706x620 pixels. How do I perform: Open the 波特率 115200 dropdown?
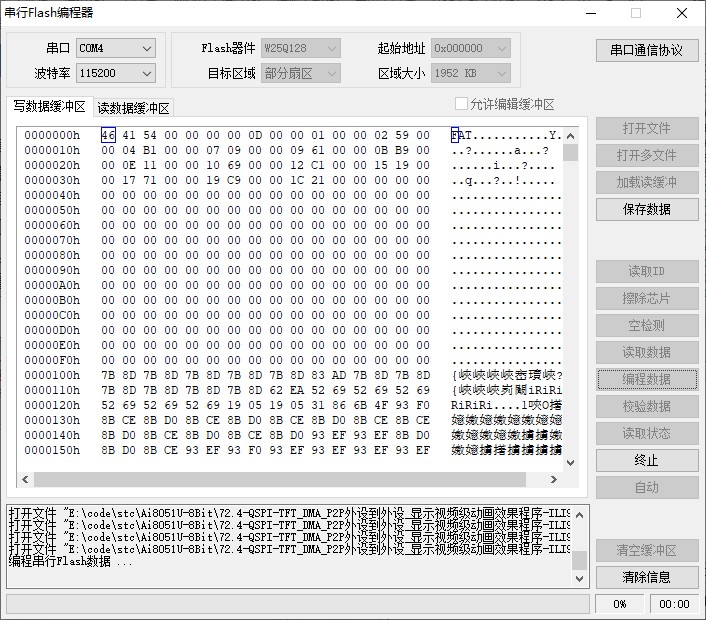116,73
